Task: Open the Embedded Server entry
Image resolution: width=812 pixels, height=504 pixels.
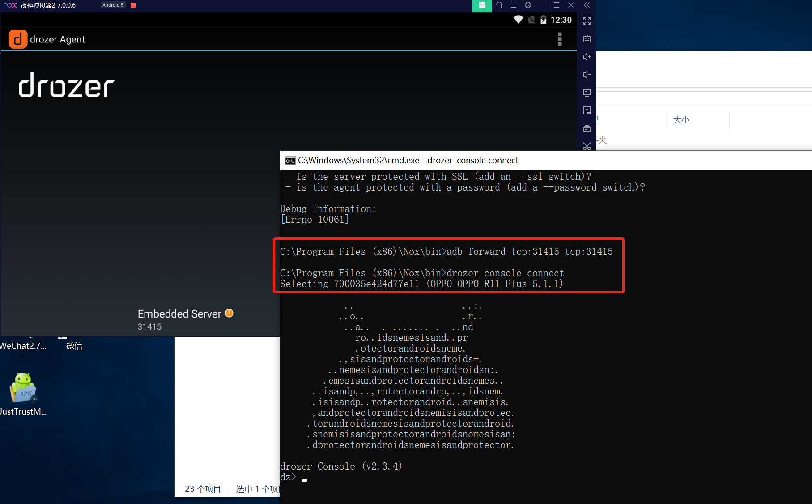Action: 185,319
